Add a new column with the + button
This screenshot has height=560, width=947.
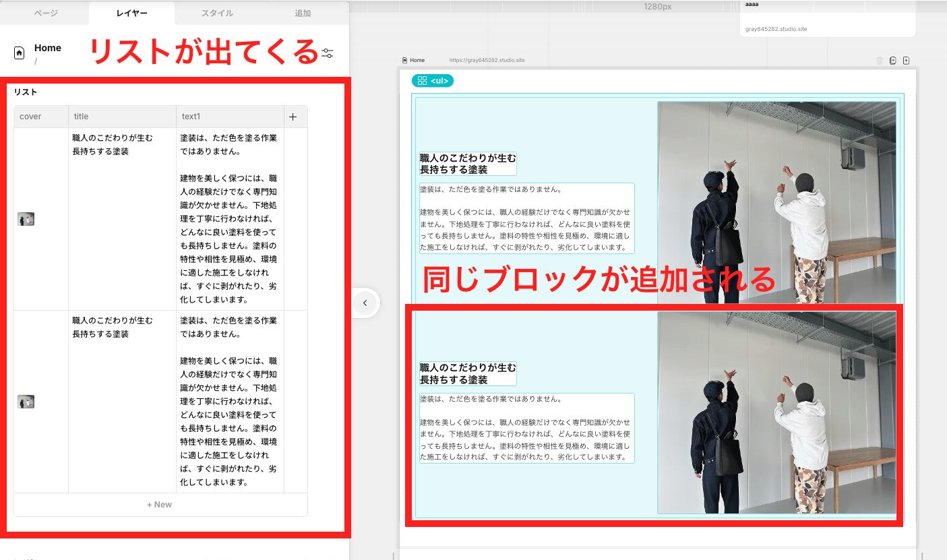(295, 116)
